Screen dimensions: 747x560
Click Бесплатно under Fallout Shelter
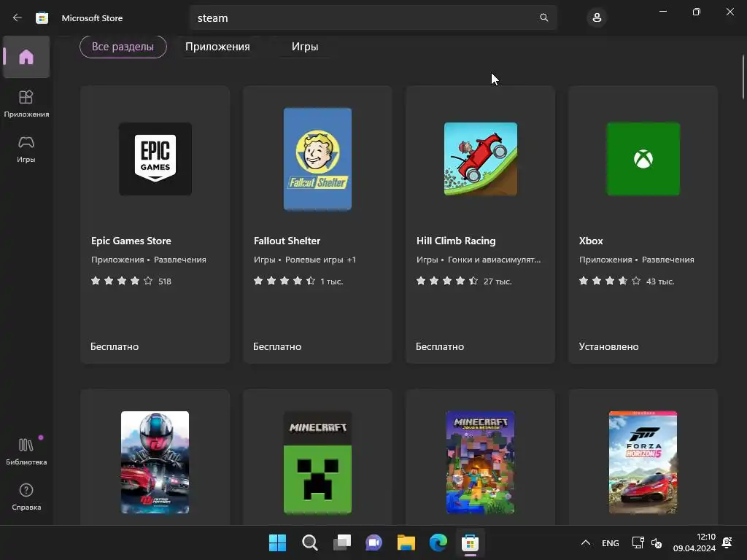[x=277, y=346]
